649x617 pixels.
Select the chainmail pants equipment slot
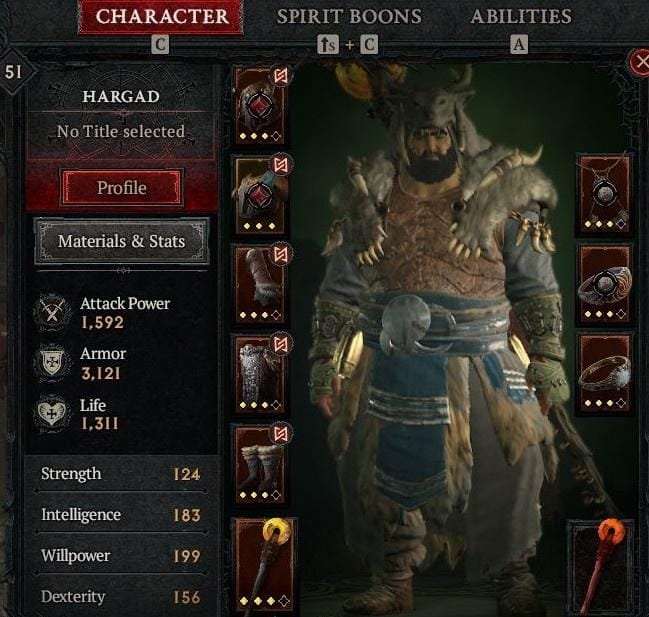click(x=260, y=374)
